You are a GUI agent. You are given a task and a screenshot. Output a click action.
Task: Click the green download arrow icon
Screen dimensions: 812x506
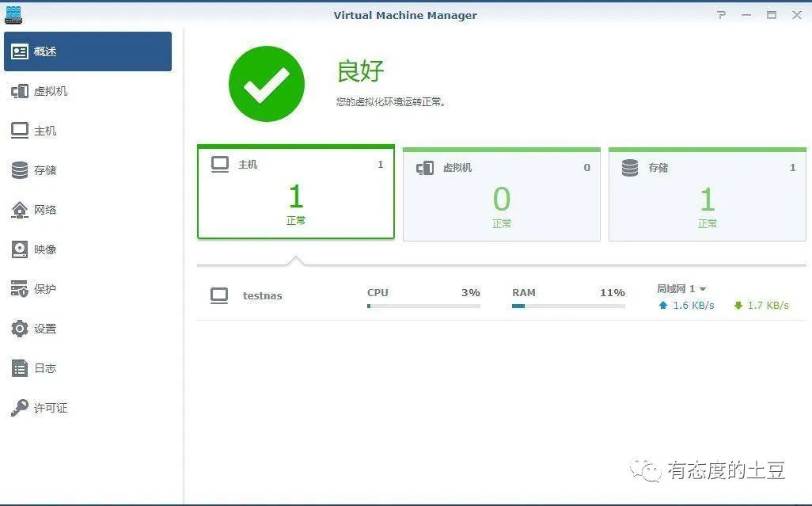point(738,306)
